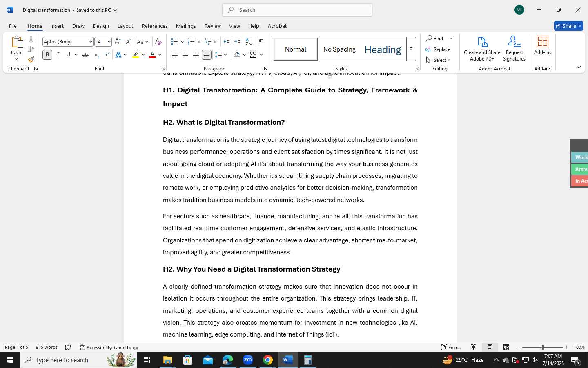
Task: Collapse the ribbon chevron
Action: [579, 67]
